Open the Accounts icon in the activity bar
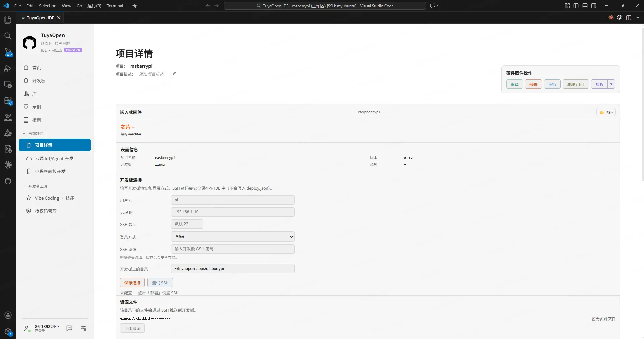This screenshot has height=339, width=644. pos(8,315)
